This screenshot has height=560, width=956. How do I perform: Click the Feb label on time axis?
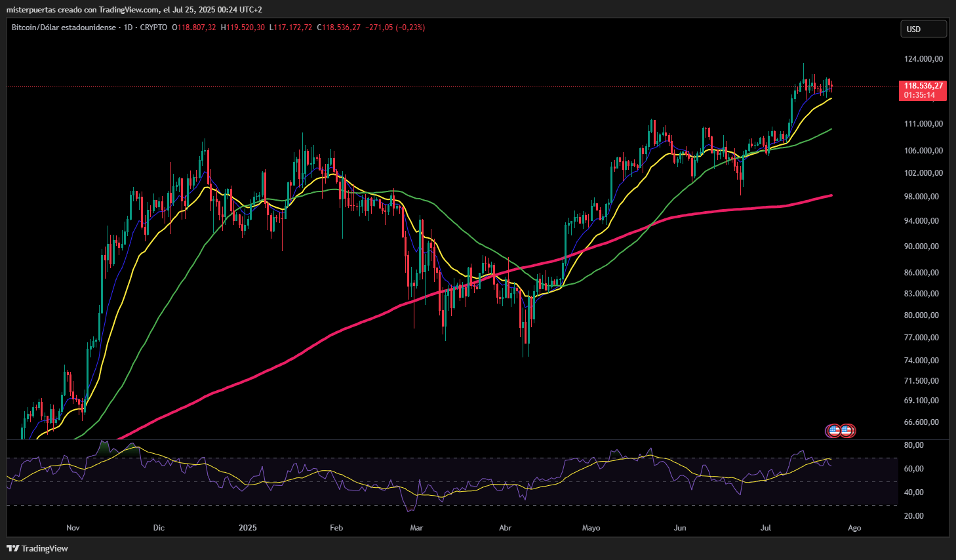tap(336, 528)
